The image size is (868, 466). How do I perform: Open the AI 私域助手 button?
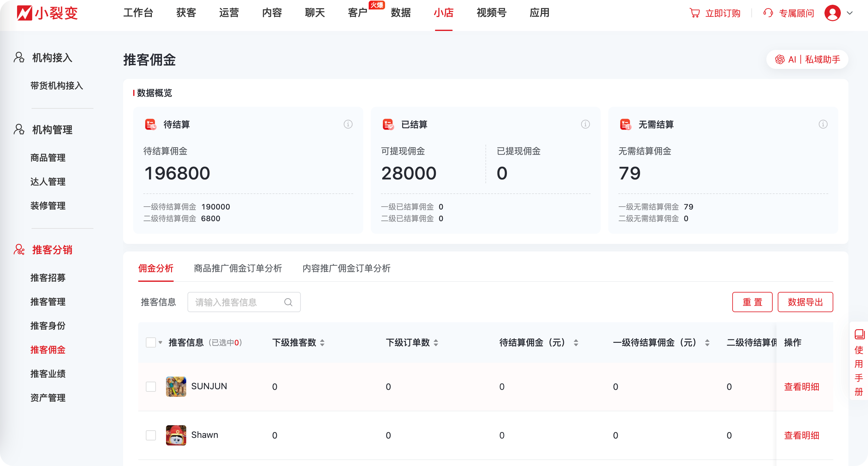point(807,60)
